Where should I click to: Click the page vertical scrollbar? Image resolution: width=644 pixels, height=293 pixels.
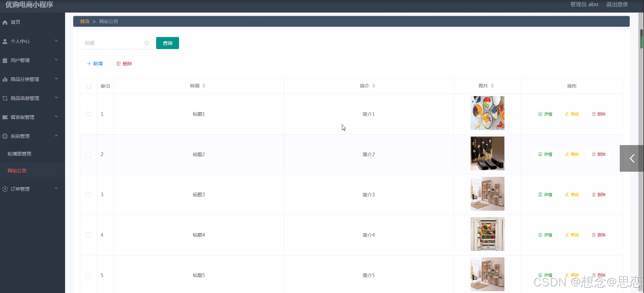[641, 39]
